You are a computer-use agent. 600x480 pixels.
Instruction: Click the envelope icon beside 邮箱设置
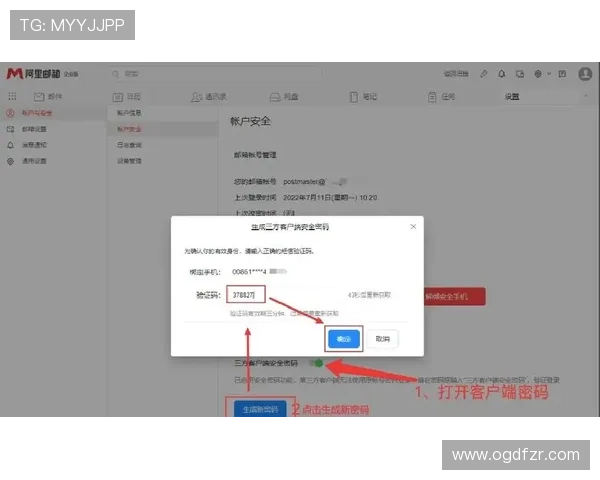point(10,129)
